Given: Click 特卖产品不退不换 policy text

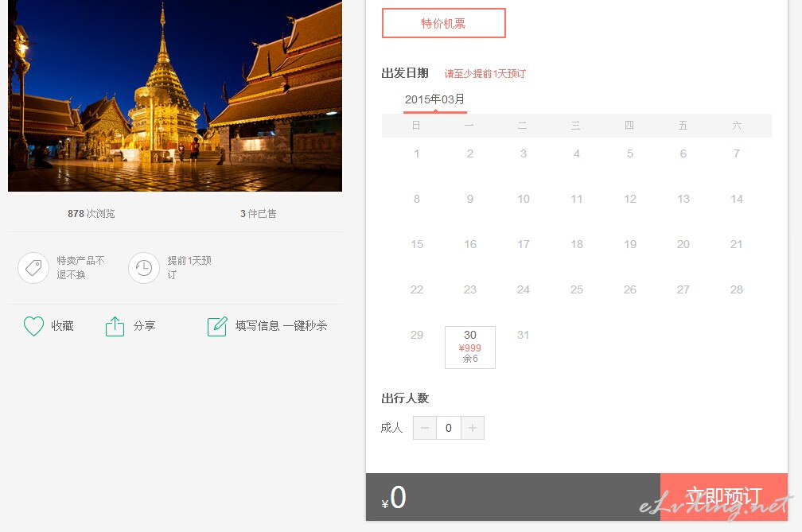Looking at the screenshot, I should [x=81, y=268].
